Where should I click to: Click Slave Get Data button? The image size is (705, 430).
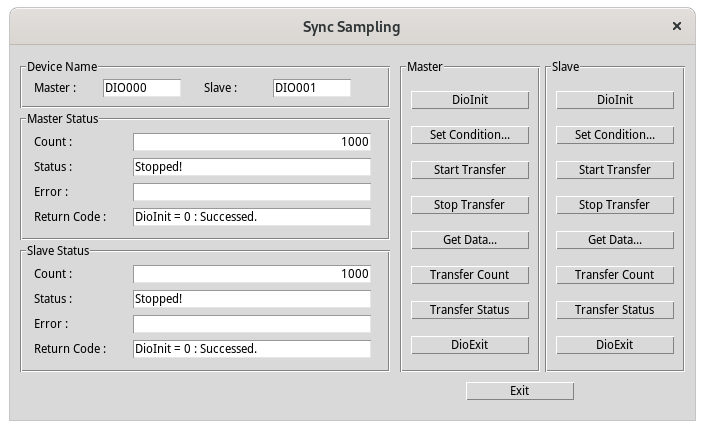point(614,240)
